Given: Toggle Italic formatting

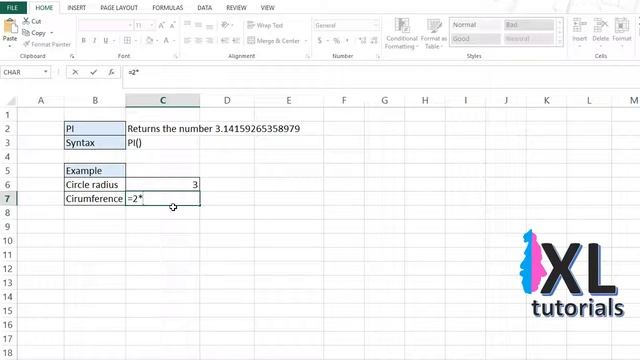Looking at the screenshot, I should click(x=95, y=40).
